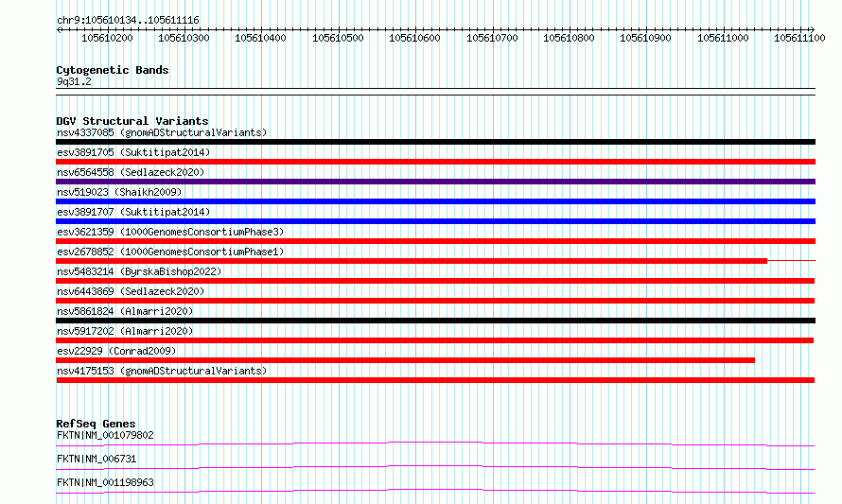Open nsv4175153 (gnomADStructuralVariants) label

[x=162, y=371]
